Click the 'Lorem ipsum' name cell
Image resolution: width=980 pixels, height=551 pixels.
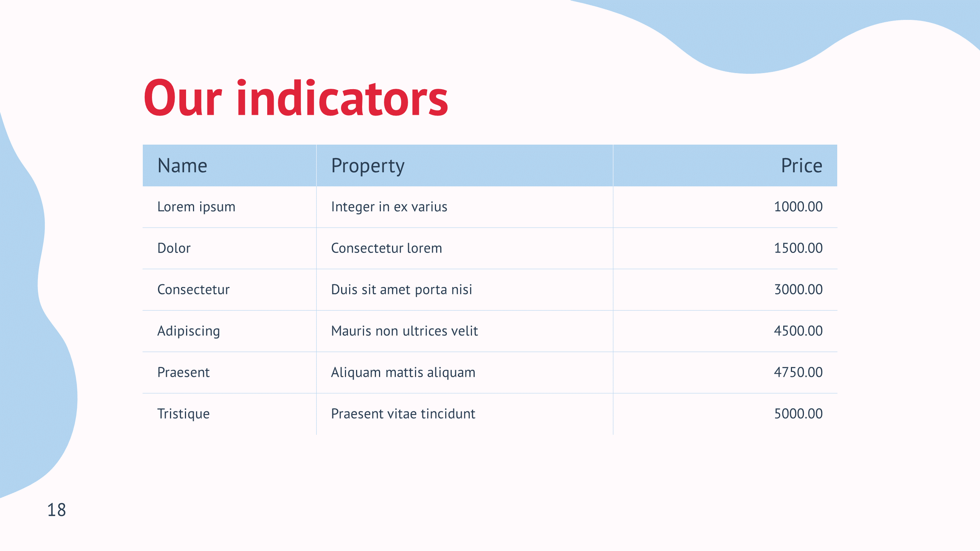196,207
